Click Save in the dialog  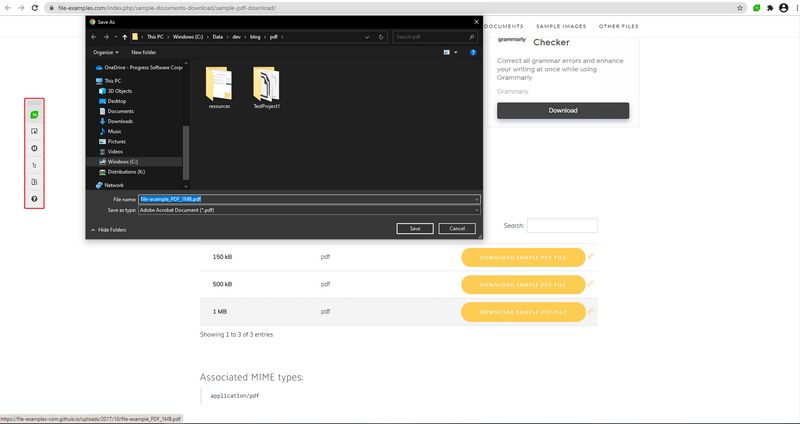[x=415, y=229]
